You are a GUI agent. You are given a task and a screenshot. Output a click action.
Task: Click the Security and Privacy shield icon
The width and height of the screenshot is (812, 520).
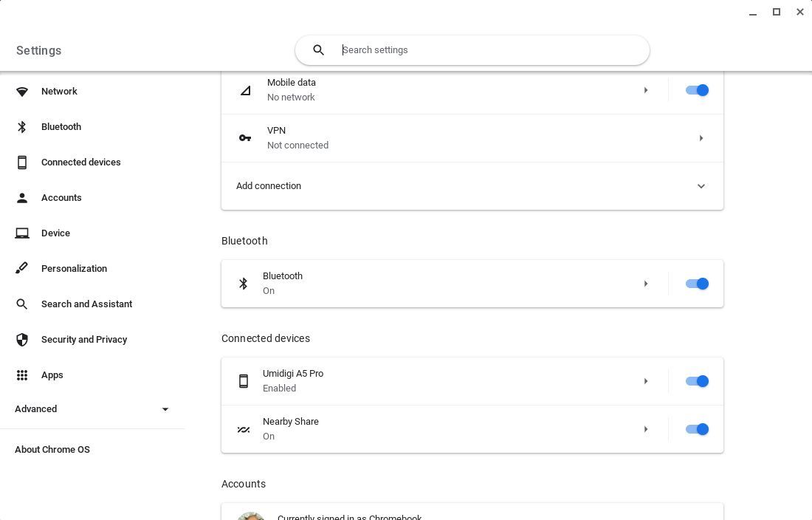click(x=22, y=339)
